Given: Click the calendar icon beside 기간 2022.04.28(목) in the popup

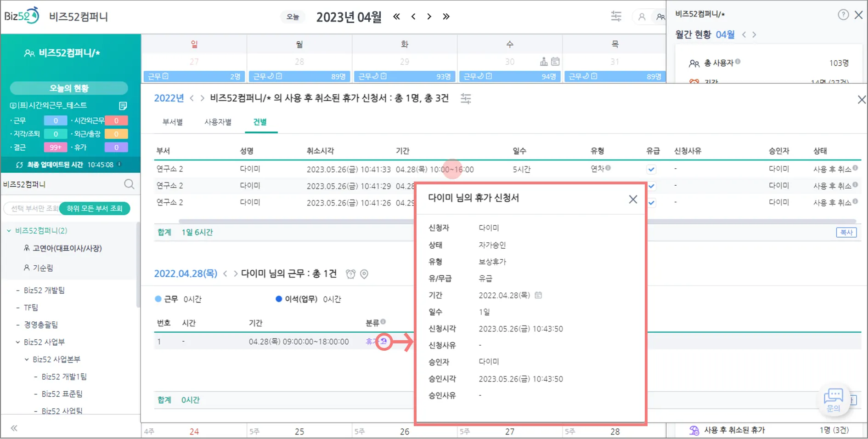Looking at the screenshot, I should click(x=538, y=295).
